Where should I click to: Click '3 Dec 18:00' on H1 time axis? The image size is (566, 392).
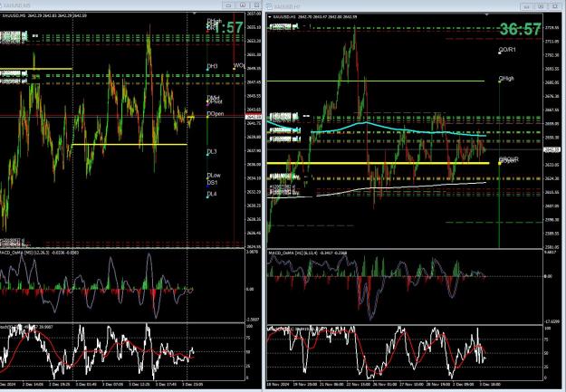tap(490, 385)
